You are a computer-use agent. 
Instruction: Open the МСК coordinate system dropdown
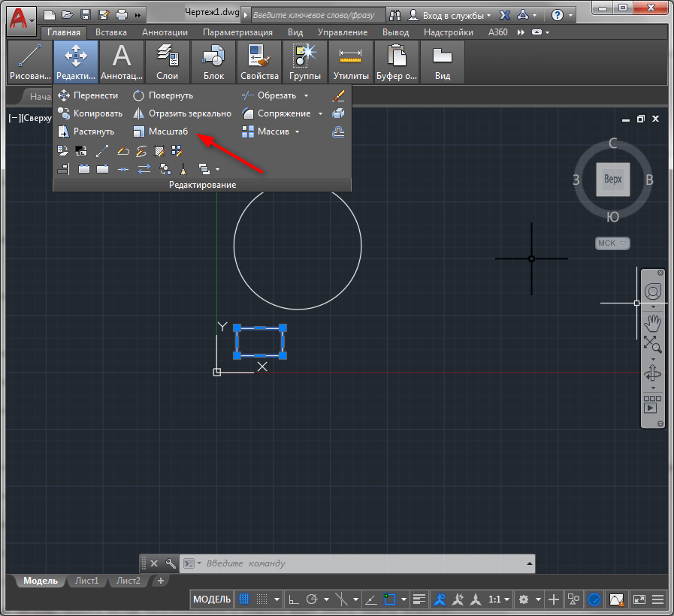pyautogui.click(x=612, y=243)
